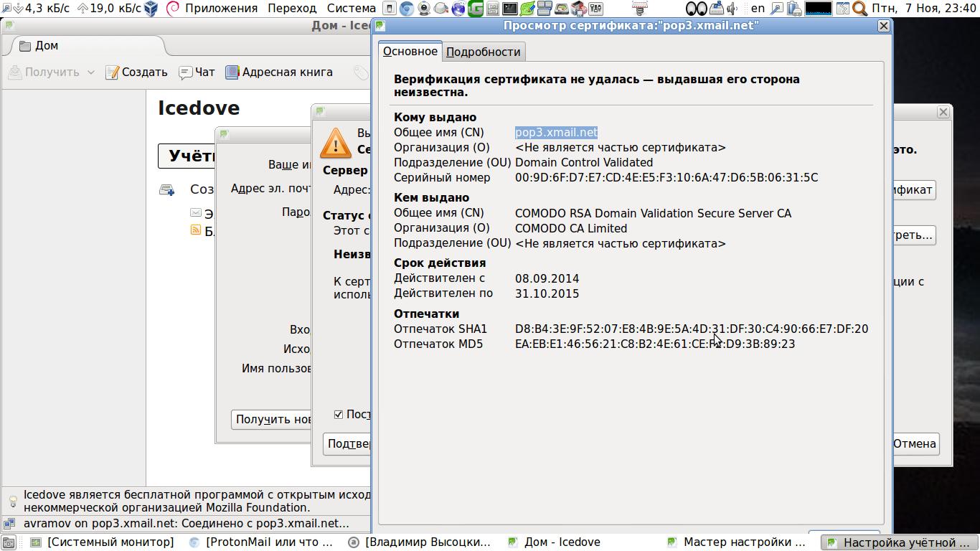Click the webcam launcher icon in panel
Image resolution: width=980 pixels, height=551 pixels.
tap(424, 9)
